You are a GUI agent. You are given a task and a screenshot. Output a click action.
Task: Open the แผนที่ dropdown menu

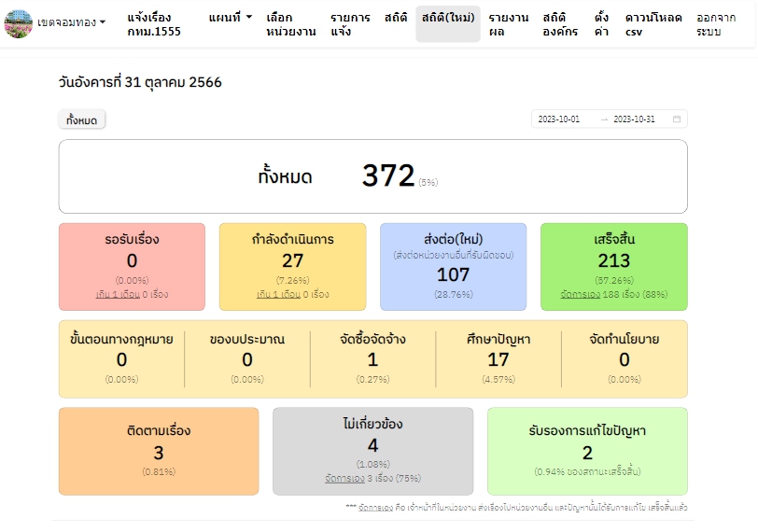pyautogui.click(x=230, y=18)
